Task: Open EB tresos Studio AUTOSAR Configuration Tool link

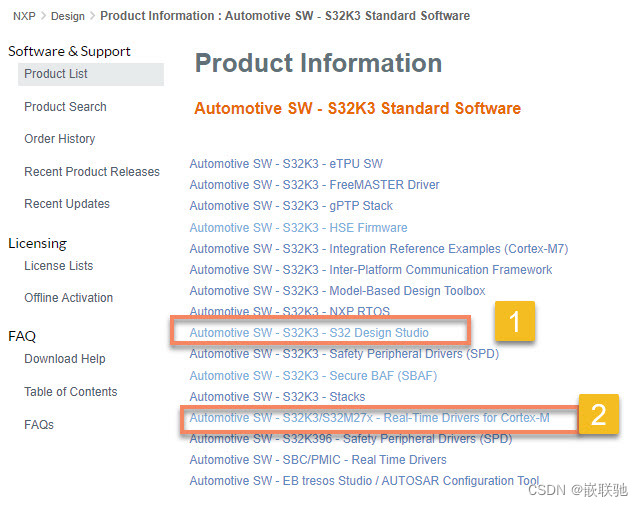Action: click(x=364, y=481)
